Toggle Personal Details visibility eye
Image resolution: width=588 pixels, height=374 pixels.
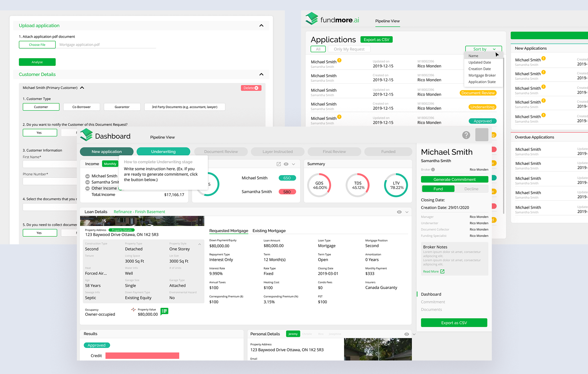[x=406, y=334]
